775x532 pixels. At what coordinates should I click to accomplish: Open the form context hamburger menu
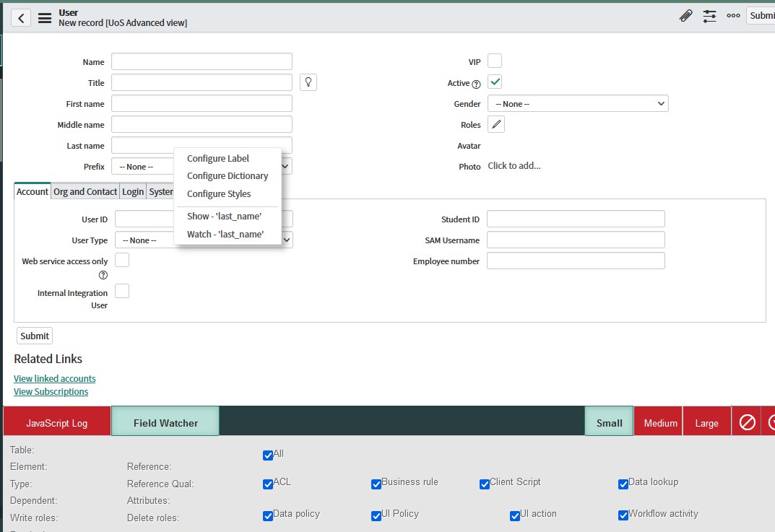(44, 18)
